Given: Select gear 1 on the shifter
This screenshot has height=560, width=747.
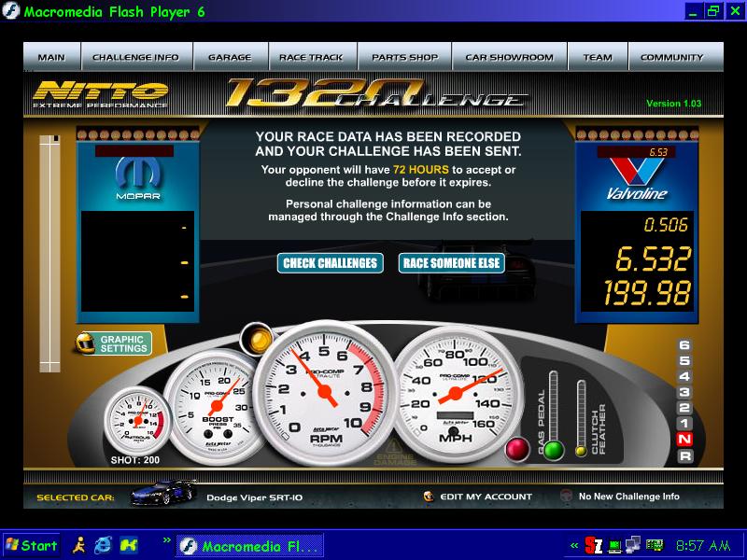Looking at the screenshot, I should click(684, 424).
